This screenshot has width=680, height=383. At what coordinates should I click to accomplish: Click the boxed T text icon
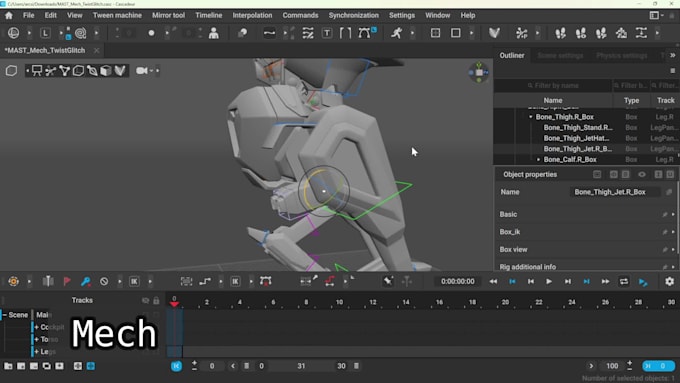(x=327, y=33)
